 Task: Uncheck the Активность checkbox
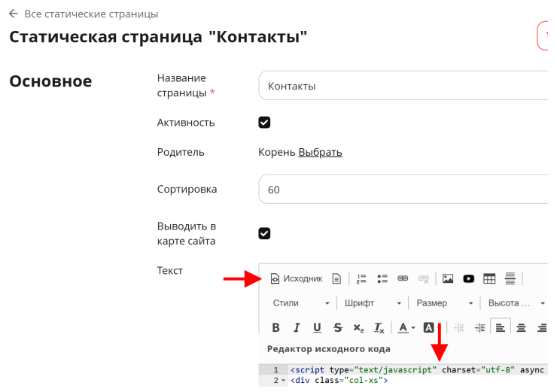[x=264, y=123]
